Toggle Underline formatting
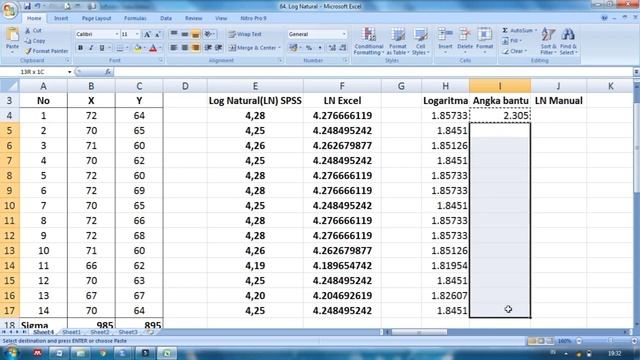The width and height of the screenshot is (640, 360). pos(102,48)
